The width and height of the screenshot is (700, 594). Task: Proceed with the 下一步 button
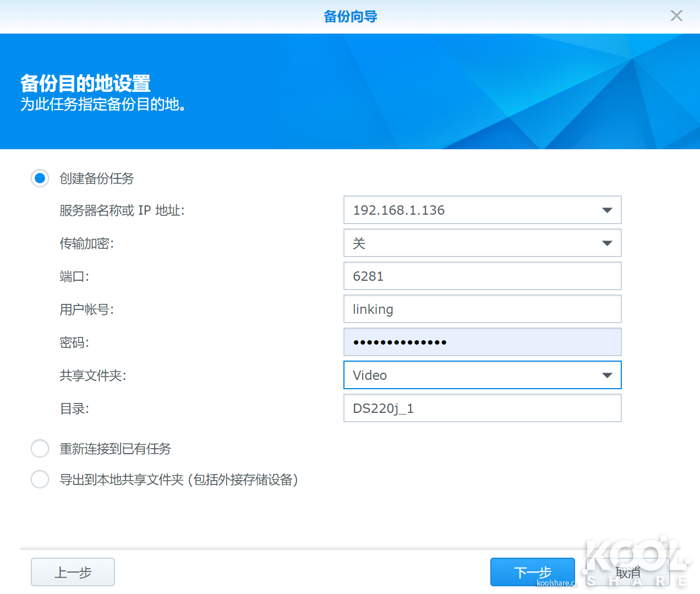point(532,573)
